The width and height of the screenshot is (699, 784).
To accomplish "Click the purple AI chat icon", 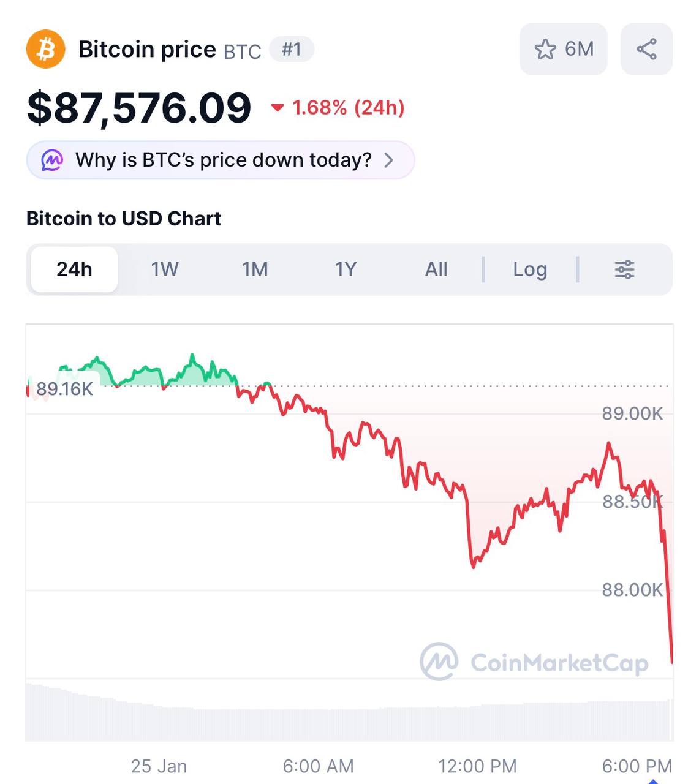I will point(52,160).
